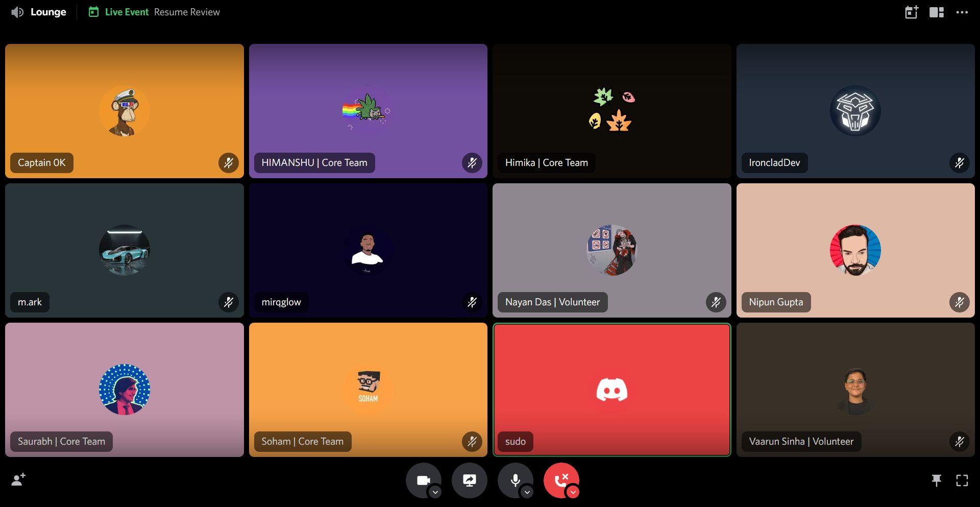
Task: Click m.ark's muted microphone icon
Action: click(229, 302)
